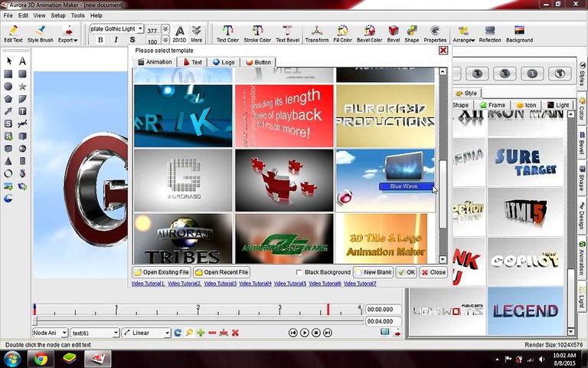Open the Windows Start button
This screenshot has height=368, width=588.
[x=12, y=360]
